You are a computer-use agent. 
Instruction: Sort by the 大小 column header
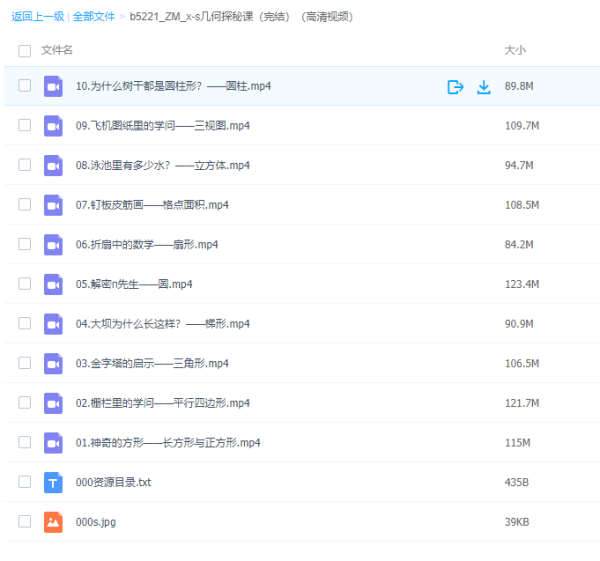pyautogui.click(x=515, y=50)
